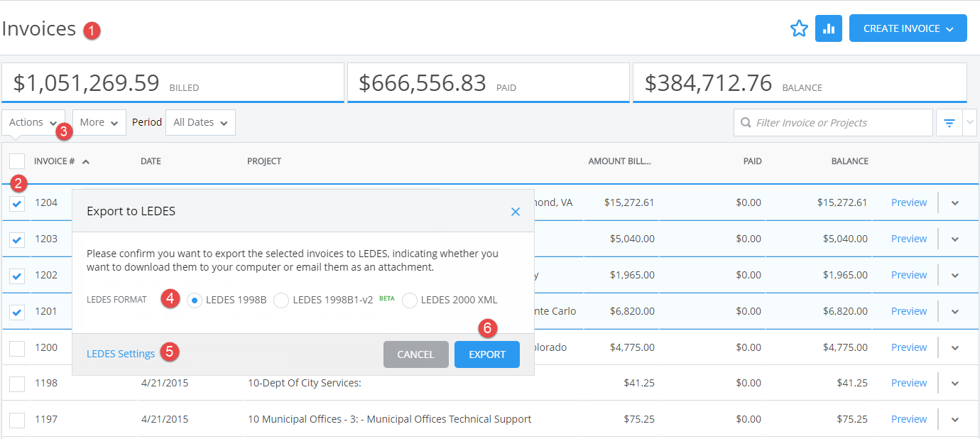The height and width of the screenshot is (439, 980).
Task: Sort invoices using the INVOICE # arrow
Action: point(86,161)
